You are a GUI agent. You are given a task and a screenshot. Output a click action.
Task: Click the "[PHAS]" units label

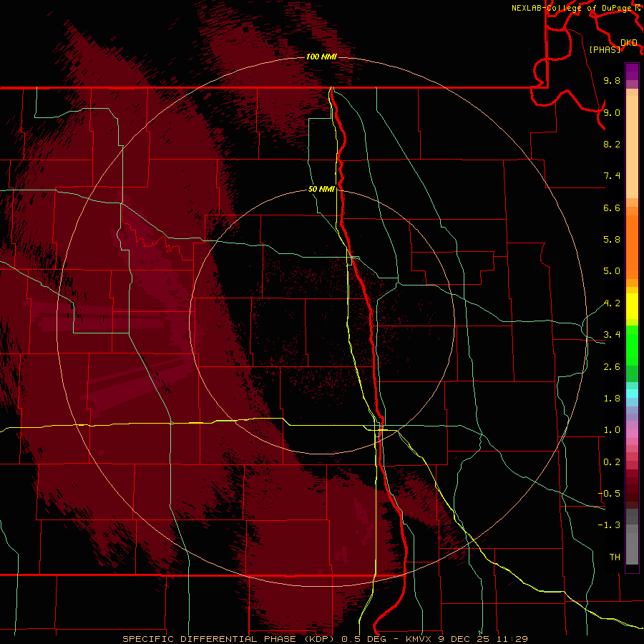pyautogui.click(x=605, y=49)
